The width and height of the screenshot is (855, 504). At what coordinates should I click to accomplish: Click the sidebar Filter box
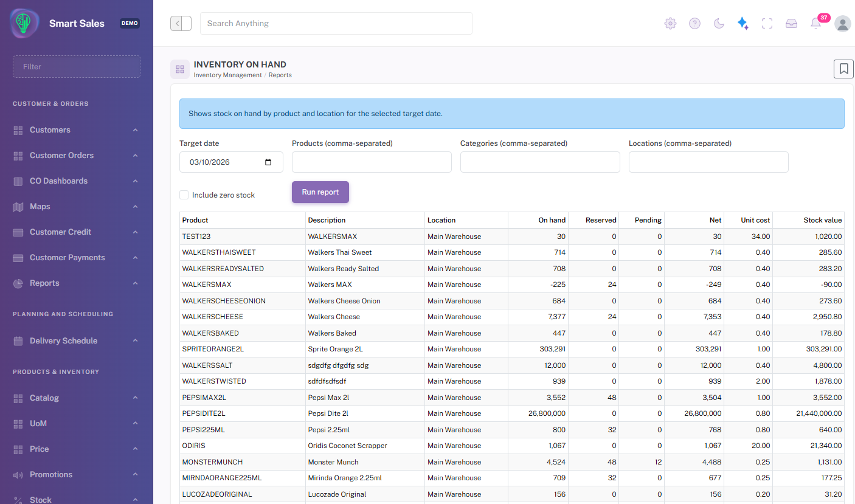77,67
